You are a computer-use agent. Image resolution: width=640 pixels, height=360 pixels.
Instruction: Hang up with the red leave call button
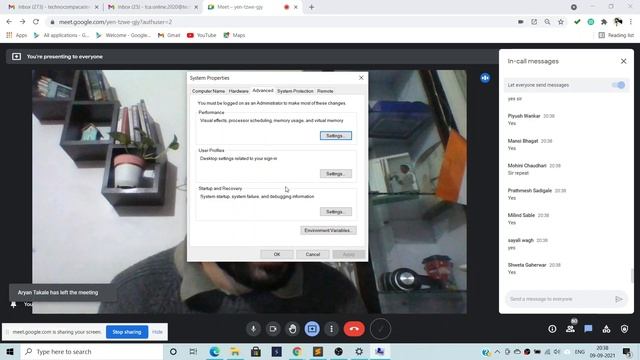(354, 329)
